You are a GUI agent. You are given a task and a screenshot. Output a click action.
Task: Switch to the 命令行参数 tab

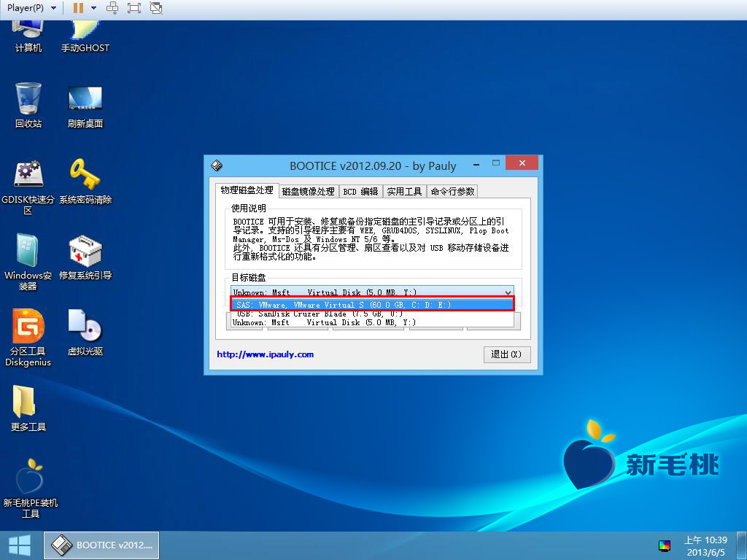(x=452, y=192)
